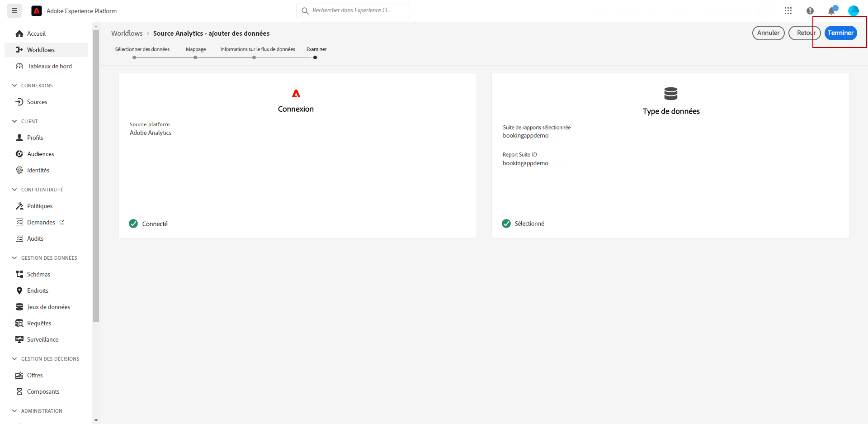Click the Retour button
Screen dimensions: 868x424
pyautogui.click(x=805, y=33)
